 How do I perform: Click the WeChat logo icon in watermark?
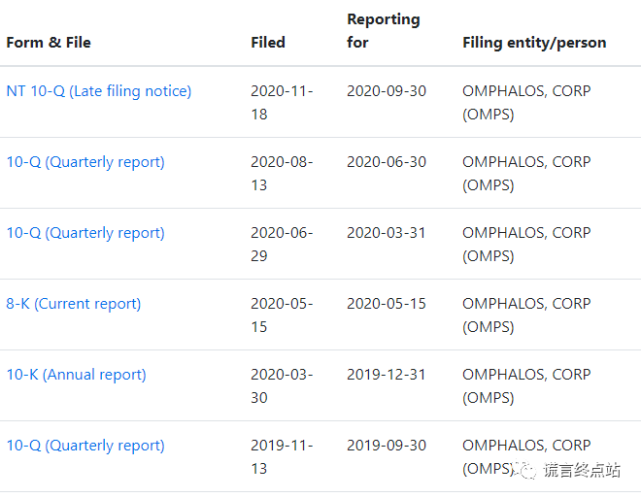526,470
